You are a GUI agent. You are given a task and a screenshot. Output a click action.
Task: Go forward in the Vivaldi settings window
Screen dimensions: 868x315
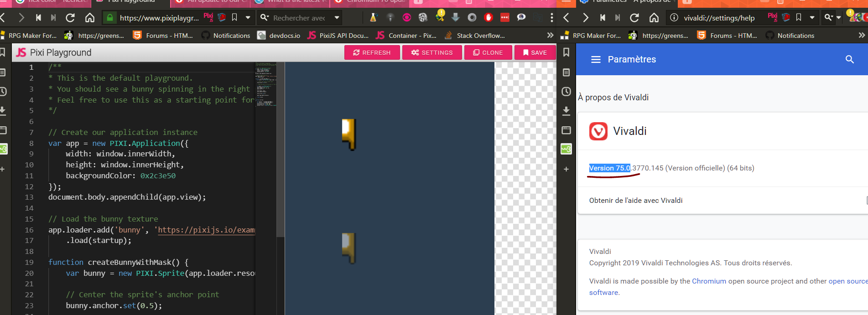[x=586, y=18]
